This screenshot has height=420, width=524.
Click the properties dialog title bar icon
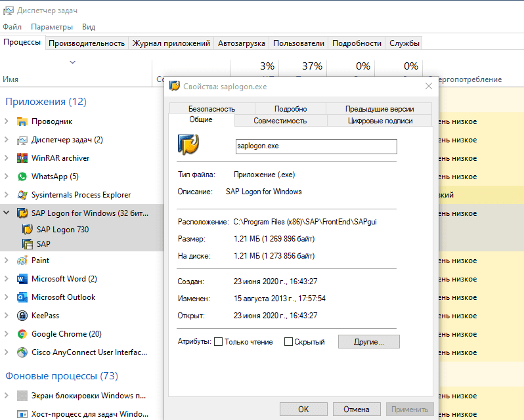point(175,86)
